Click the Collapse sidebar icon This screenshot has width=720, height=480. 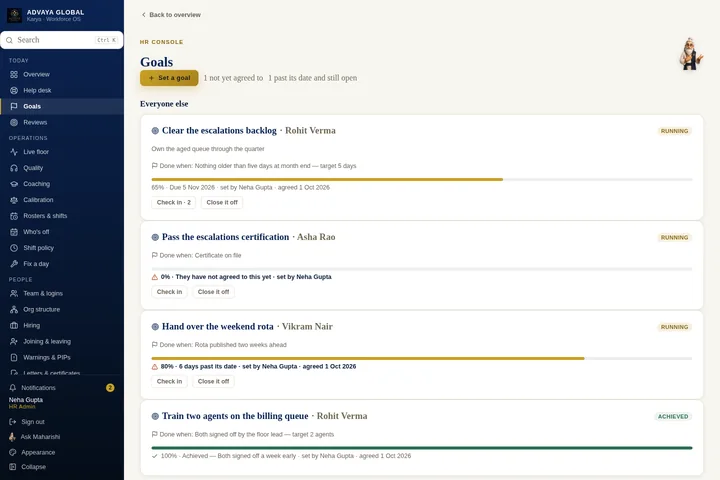click(12, 467)
